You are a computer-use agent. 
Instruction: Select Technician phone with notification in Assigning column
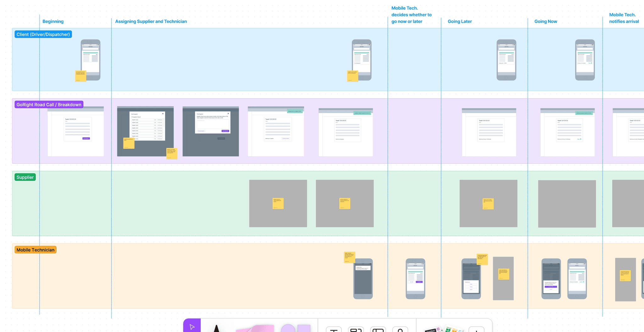click(363, 279)
